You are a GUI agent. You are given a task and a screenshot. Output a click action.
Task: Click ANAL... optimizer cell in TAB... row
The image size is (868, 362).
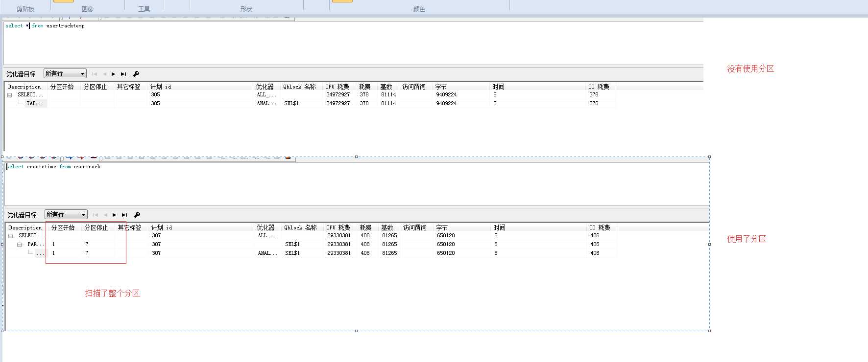[x=266, y=104]
